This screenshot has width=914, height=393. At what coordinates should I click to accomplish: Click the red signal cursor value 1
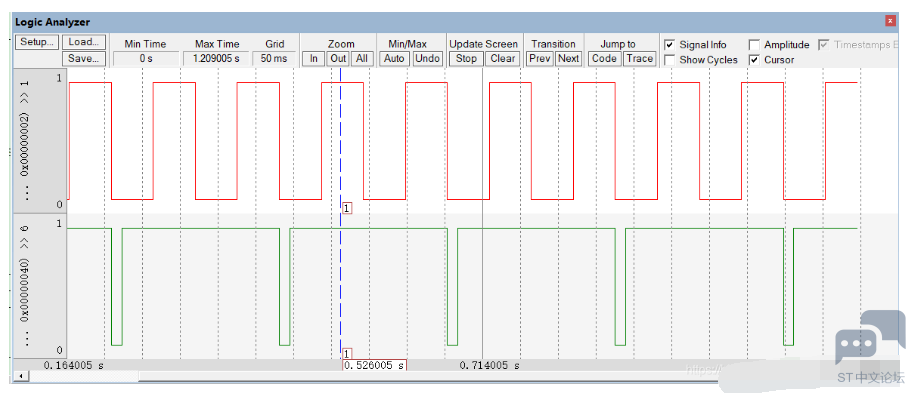tap(346, 208)
